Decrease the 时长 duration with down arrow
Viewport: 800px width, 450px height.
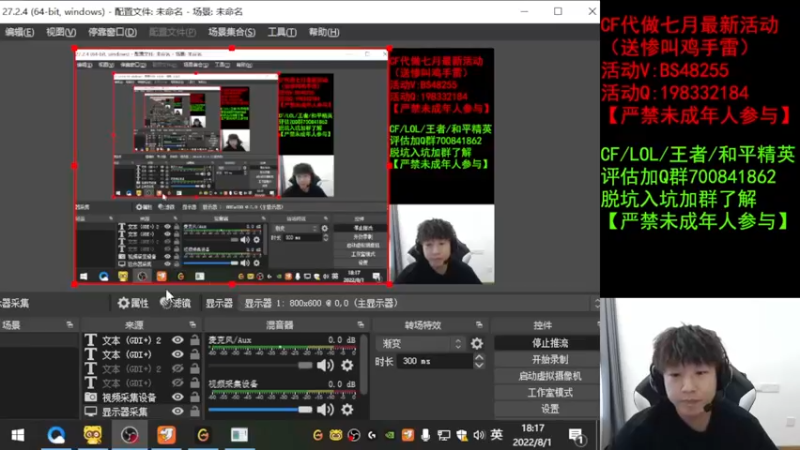(x=479, y=365)
